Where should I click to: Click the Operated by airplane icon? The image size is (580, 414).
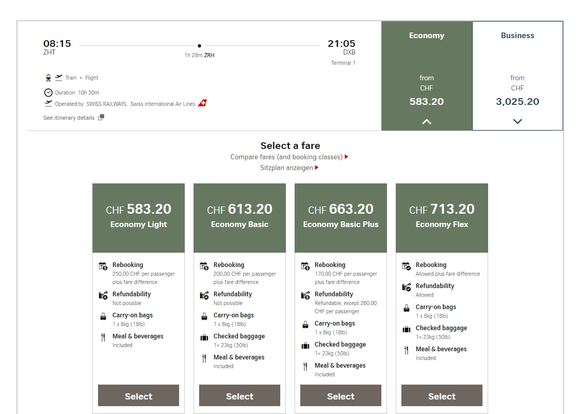point(48,104)
